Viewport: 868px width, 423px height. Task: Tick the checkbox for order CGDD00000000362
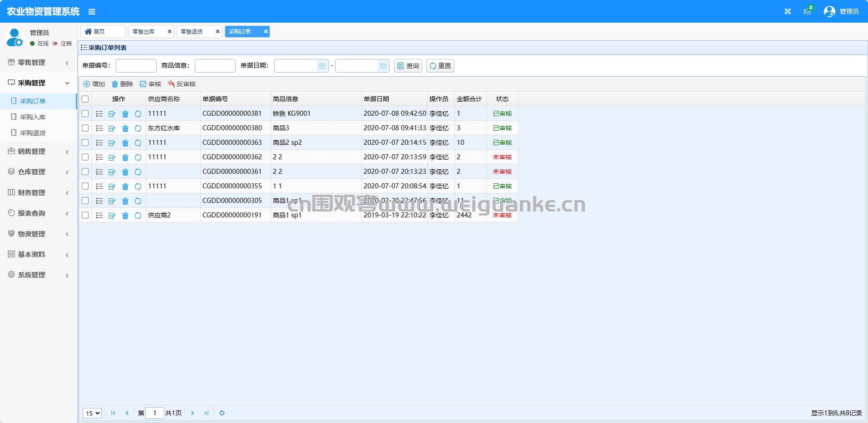85,157
